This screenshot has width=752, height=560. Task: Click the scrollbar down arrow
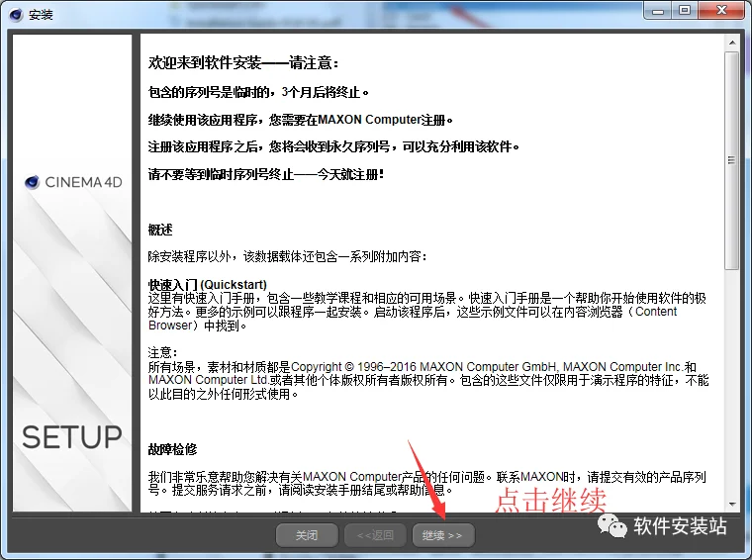[x=732, y=504]
